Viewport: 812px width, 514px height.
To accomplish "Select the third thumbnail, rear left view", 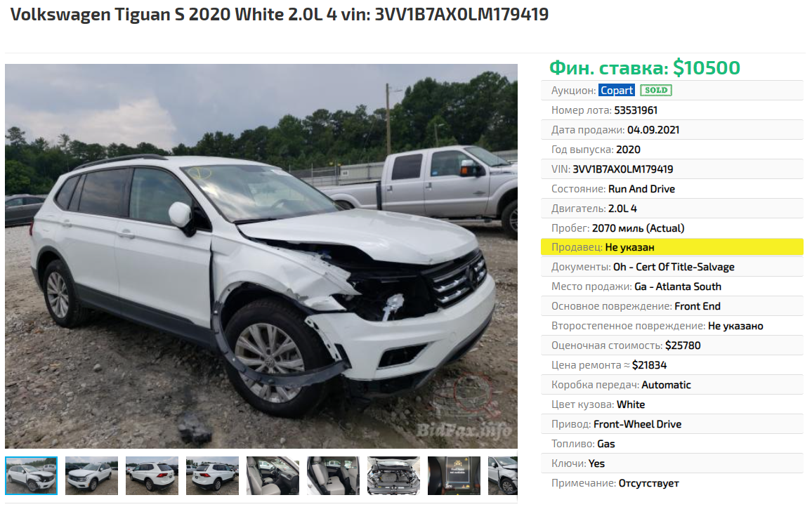I will pos(152,475).
